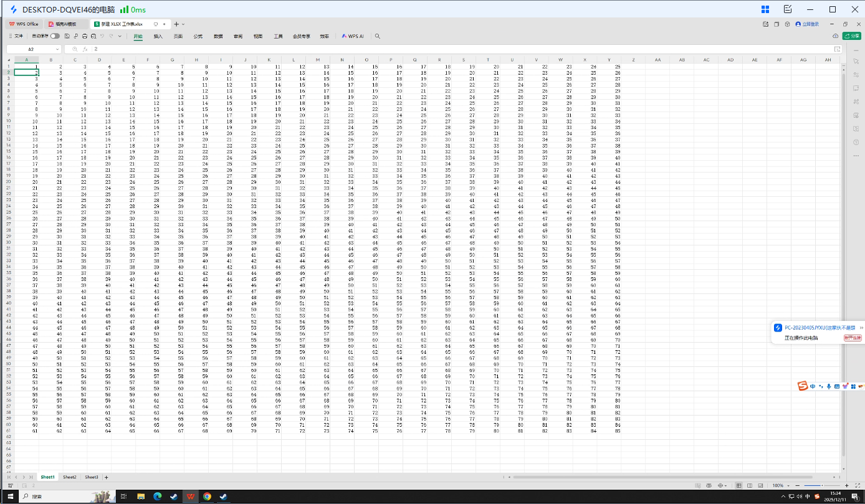Click the print icon in quick toolbar
This screenshot has width=865, height=504.
[x=85, y=36]
